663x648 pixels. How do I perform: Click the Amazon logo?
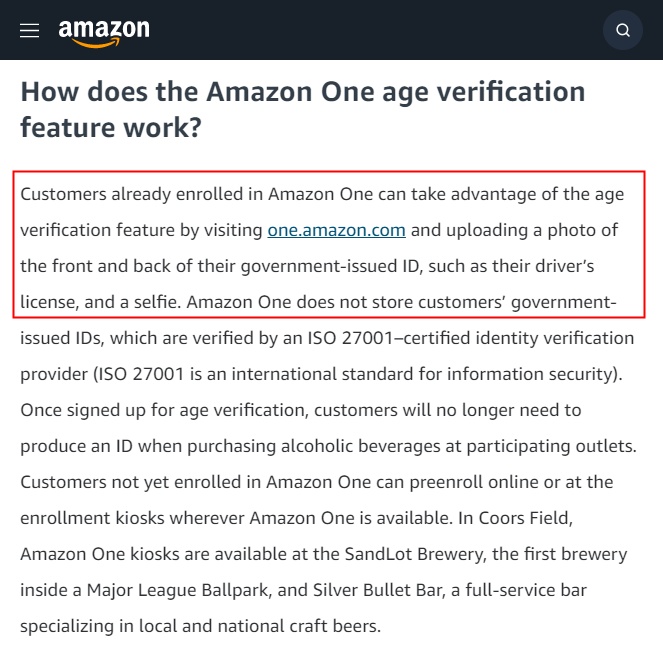tap(104, 33)
